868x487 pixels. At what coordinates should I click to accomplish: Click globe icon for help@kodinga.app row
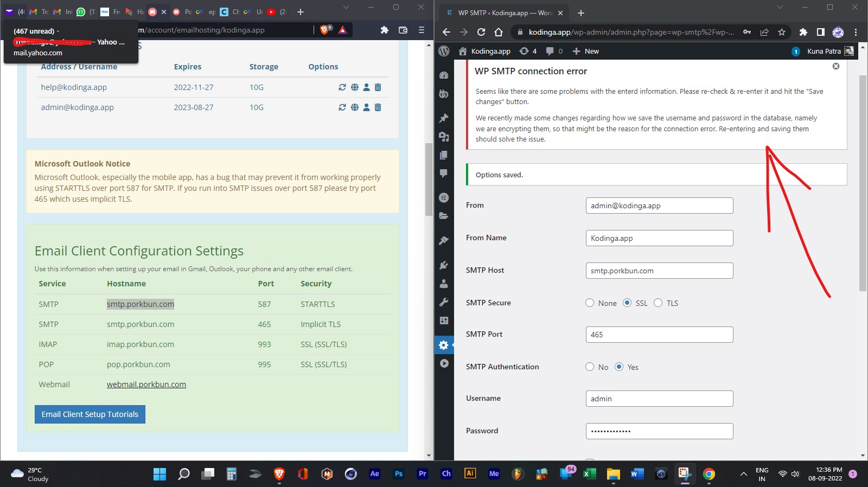tap(354, 87)
